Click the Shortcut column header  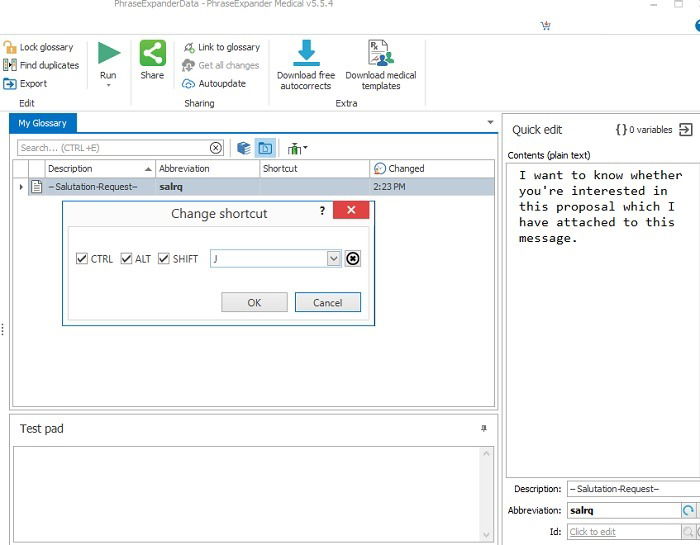point(315,168)
